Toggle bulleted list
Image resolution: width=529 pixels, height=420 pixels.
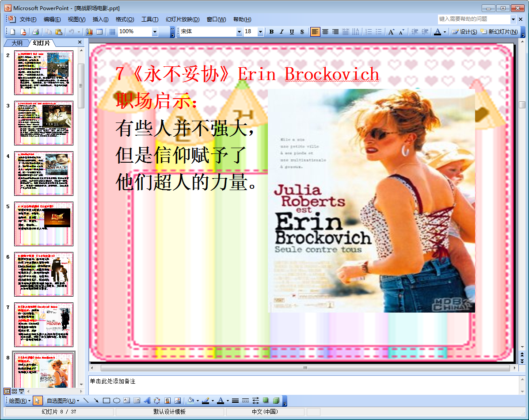point(379,32)
